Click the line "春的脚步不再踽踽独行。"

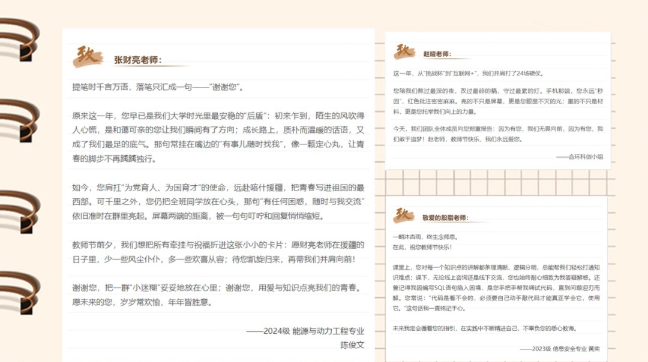coord(114,159)
